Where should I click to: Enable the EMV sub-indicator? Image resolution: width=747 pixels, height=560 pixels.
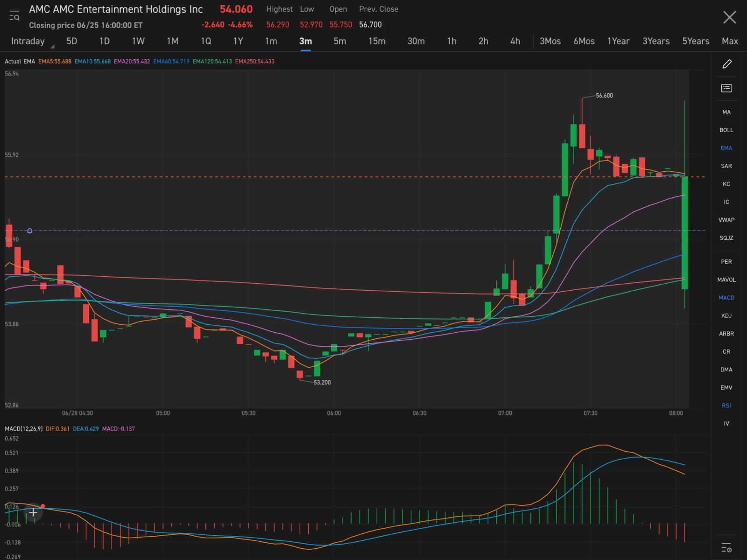tap(726, 388)
